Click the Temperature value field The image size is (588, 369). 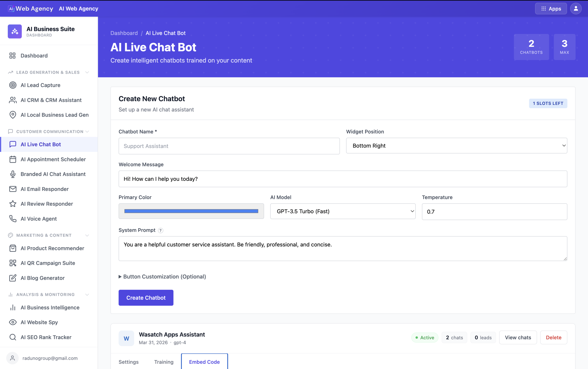494,212
